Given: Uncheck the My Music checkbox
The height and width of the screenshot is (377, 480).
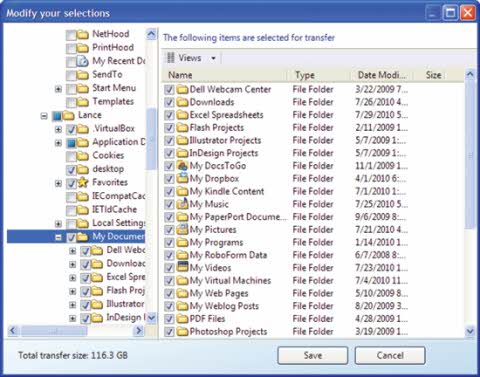Looking at the screenshot, I should [169, 204].
